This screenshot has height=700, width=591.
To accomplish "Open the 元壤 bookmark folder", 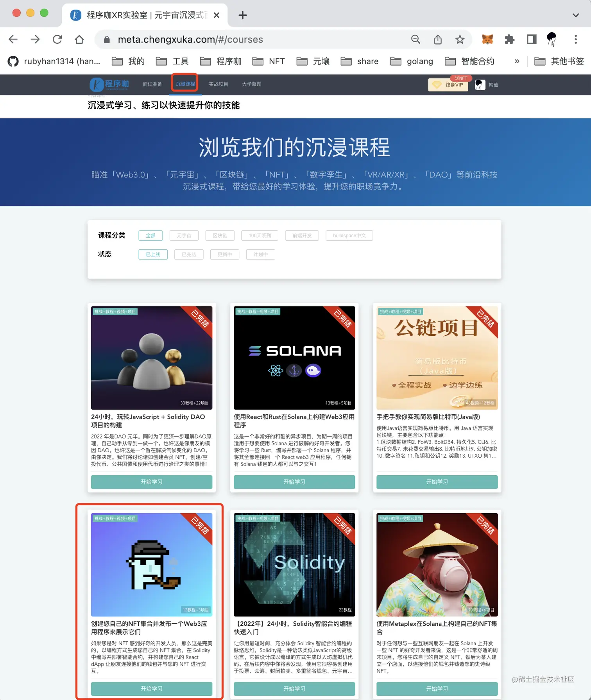I will 313,61.
